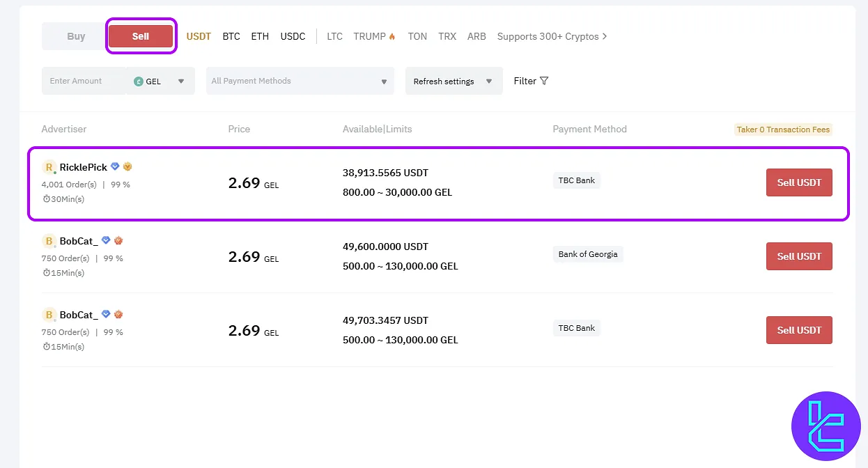Choose USDT crypto tab
The height and width of the screenshot is (468, 868).
coord(199,36)
